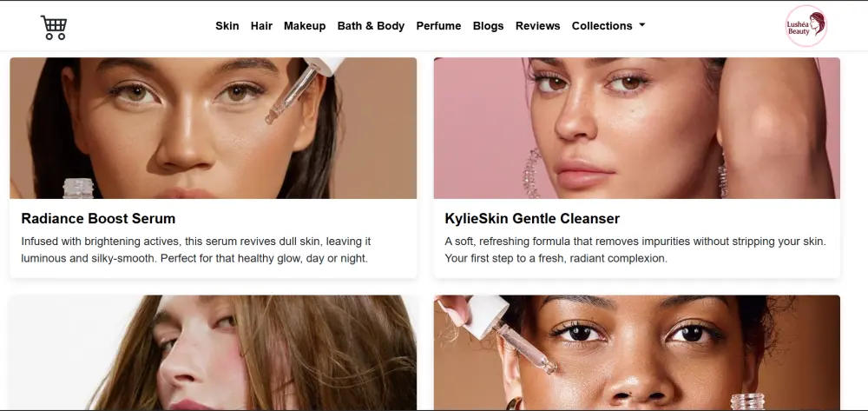Image resolution: width=868 pixels, height=411 pixels.
Task: Expand the Collections dropdown arrow
Action: pos(642,25)
